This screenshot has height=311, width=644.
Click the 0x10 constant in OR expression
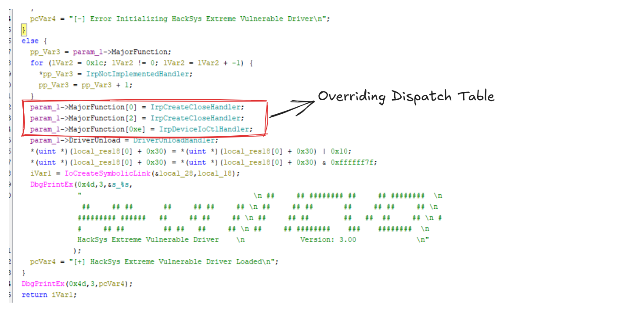pyautogui.click(x=339, y=151)
